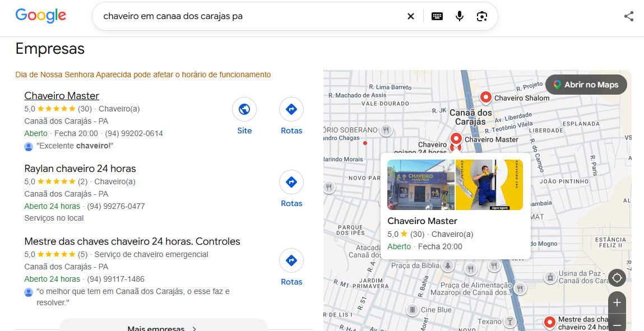Click phone number (94) 99276-0477
Image resolution: width=644 pixels, height=331 pixels.
click(x=116, y=206)
